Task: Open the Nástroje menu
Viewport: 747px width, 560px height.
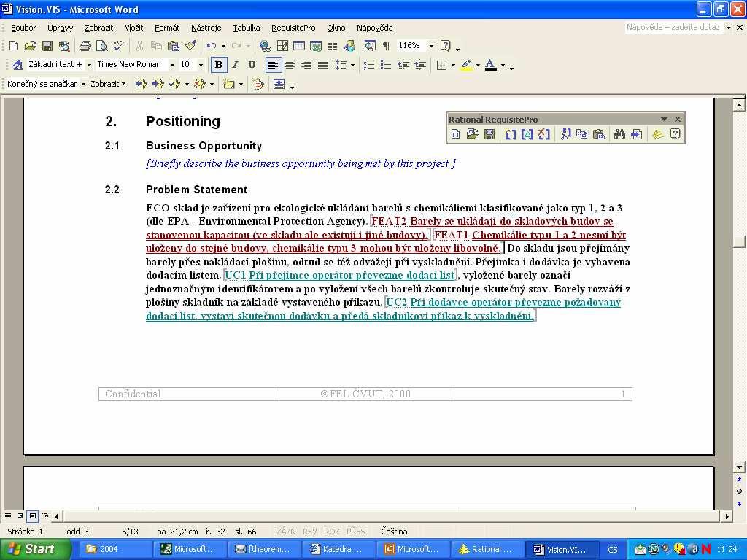Action: 206,28
